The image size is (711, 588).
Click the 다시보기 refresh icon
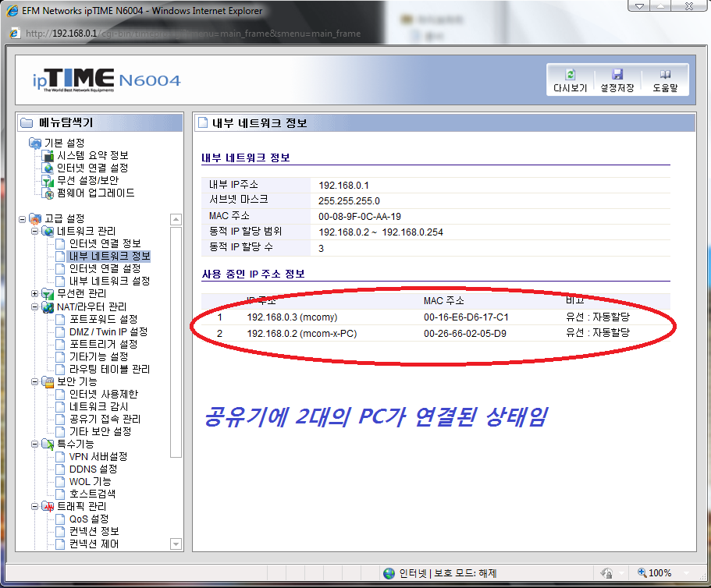[571, 74]
